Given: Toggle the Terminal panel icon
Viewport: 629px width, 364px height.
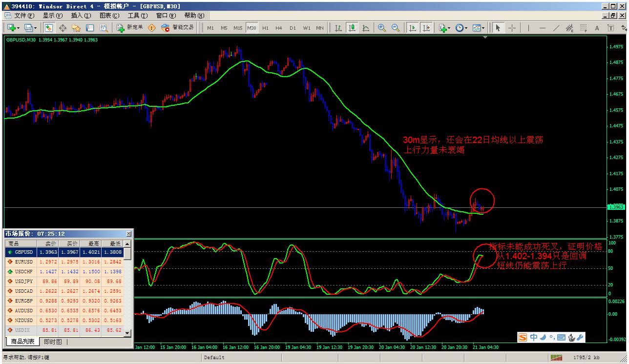Looking at the screenshot, I should click(x=90, y=28).
